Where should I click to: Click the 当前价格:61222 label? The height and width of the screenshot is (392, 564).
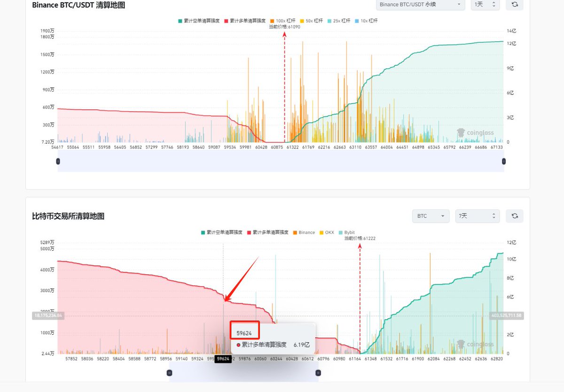coord(360,238)
